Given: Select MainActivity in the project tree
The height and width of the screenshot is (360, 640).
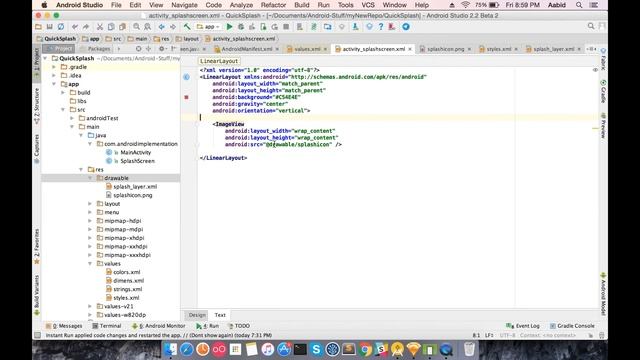Looking at the screenshot, I should coord(136,152).
